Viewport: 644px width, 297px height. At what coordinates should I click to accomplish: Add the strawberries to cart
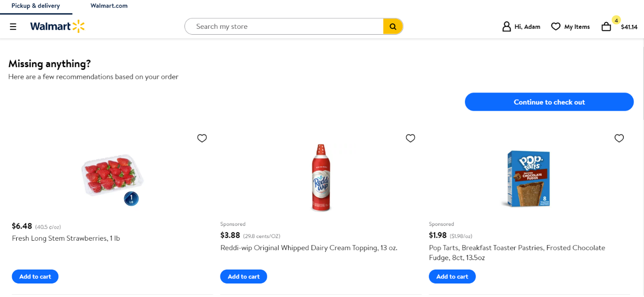coord(35,276)
